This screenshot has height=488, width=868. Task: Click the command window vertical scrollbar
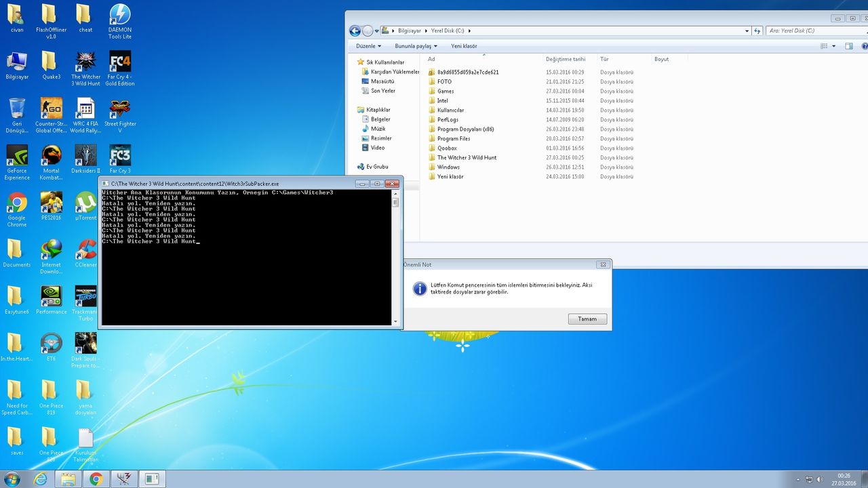tap(395, 258)
